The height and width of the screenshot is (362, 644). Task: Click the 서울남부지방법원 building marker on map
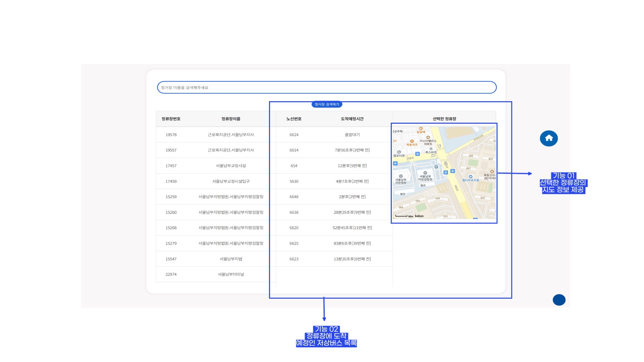tap(400, 176)
